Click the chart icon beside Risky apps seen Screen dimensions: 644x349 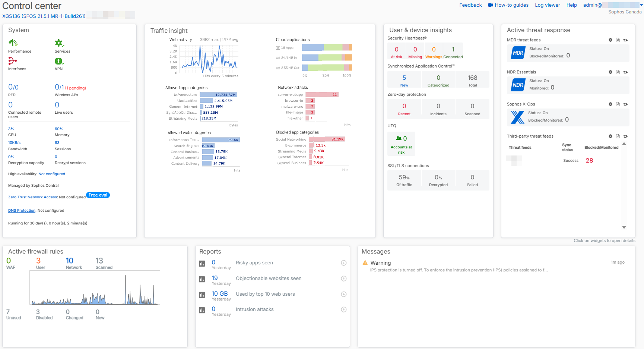click(x=202, y=263)
